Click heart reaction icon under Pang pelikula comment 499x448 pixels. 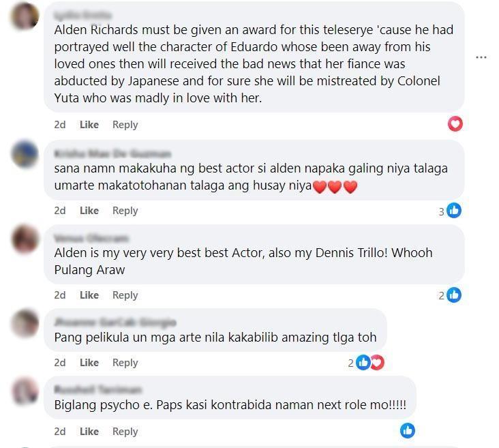click(x=378, y=362)
